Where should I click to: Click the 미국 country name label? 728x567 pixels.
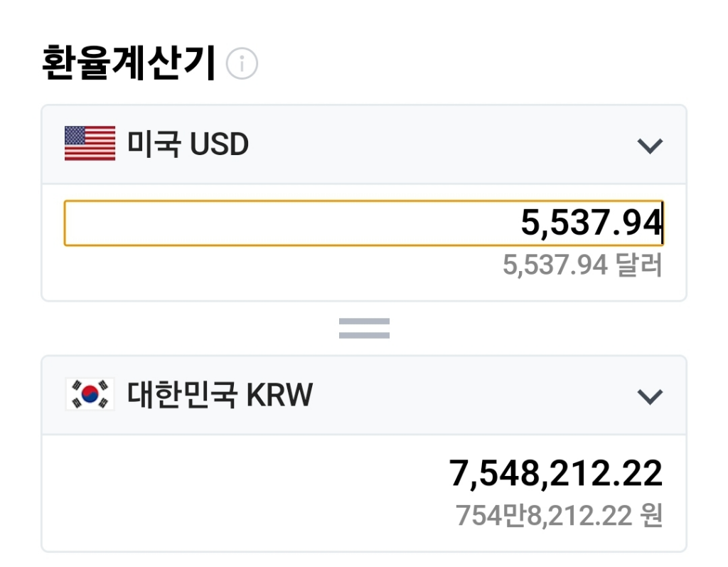153,144
